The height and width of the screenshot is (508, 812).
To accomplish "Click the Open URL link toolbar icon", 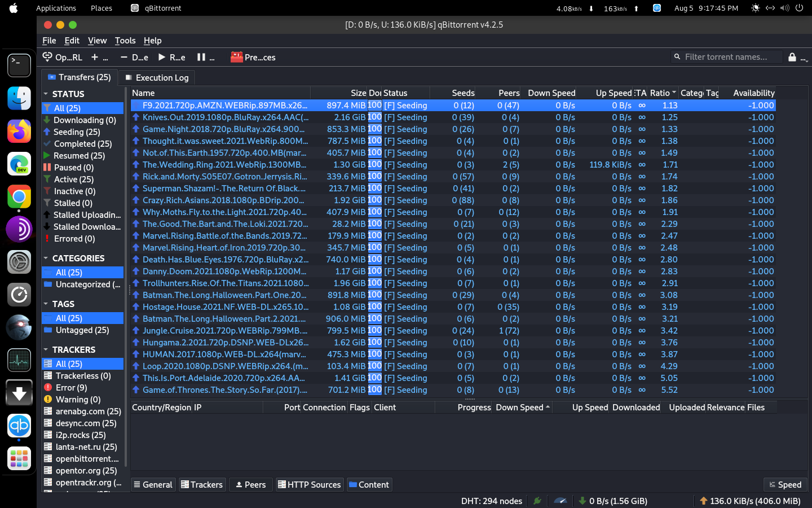I will [x=48, y=57].
